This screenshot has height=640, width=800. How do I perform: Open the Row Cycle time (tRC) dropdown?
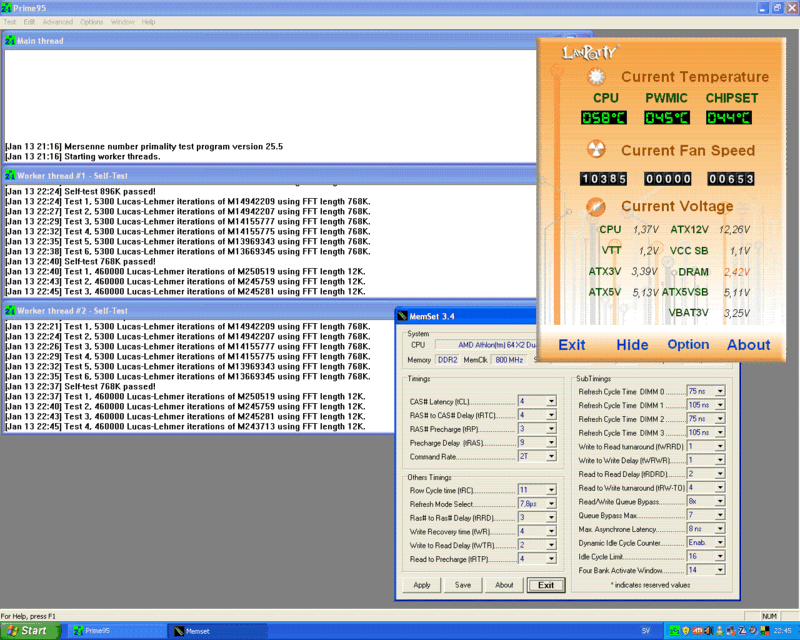[551, 490]
